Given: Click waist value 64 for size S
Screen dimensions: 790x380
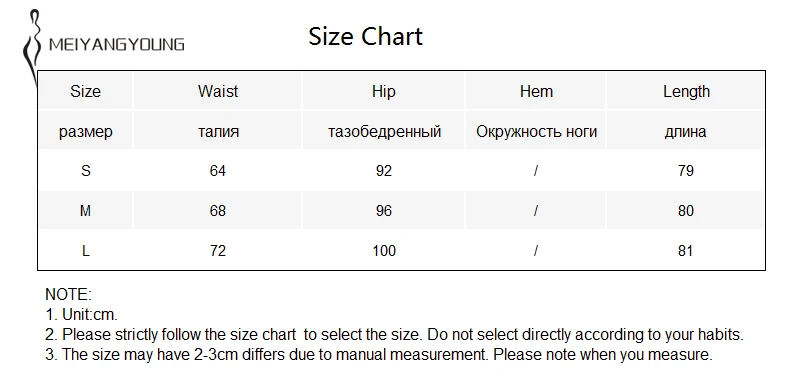Looking at the screenshot, I should coord(218,171).
